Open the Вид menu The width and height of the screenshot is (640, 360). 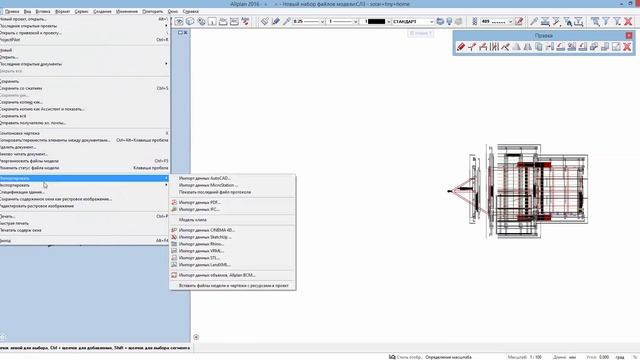click(27, 11)
